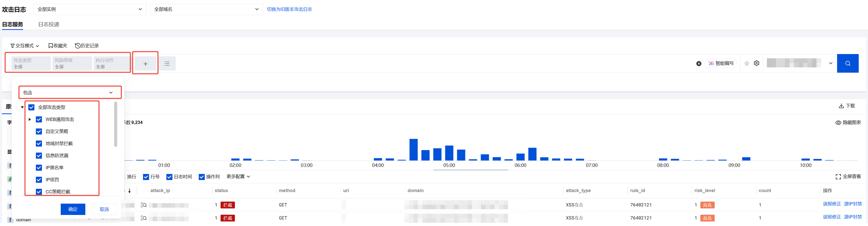Click the risk_level column header

click(x=705, y=191)
